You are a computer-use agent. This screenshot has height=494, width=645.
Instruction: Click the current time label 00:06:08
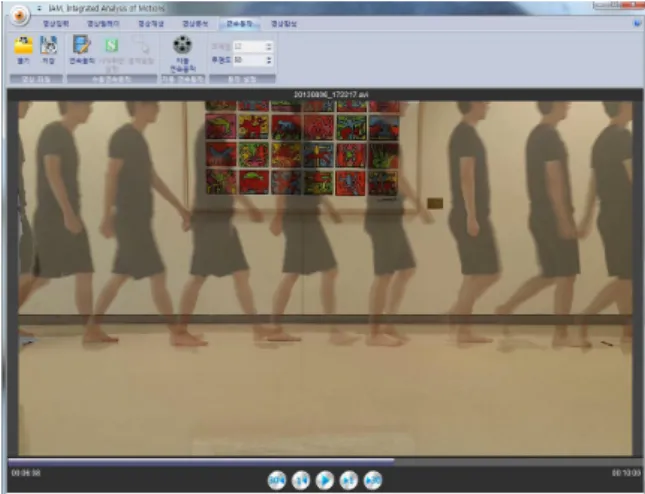(x=26, y=473)
